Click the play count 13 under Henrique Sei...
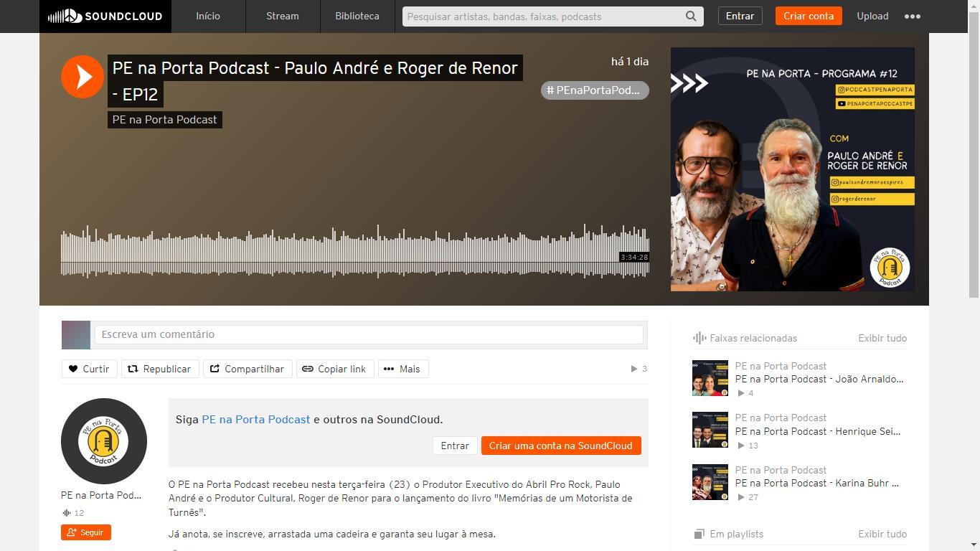The width and height of the screenshot is (980, 551). [748, 446]
